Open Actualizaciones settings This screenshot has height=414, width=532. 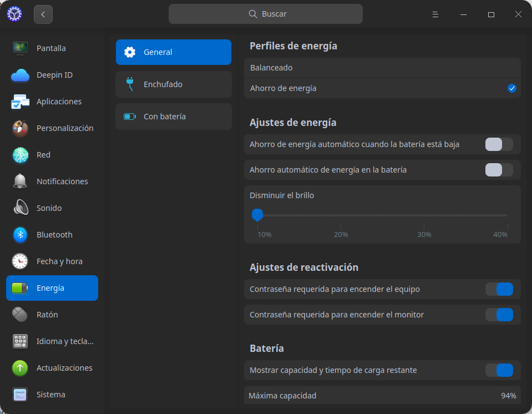(52, 368)
